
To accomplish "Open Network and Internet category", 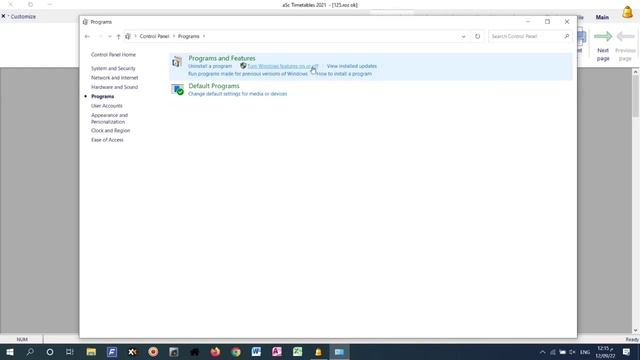I will [114, 78].
